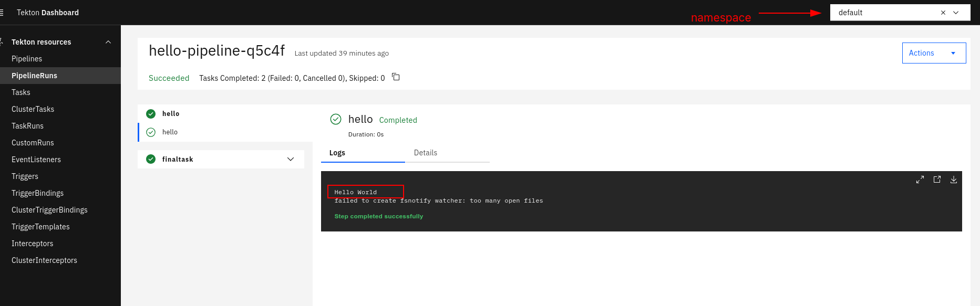Select the hello step under hello task
Viewport: 980px width, 306px height.
pos(170,132)
